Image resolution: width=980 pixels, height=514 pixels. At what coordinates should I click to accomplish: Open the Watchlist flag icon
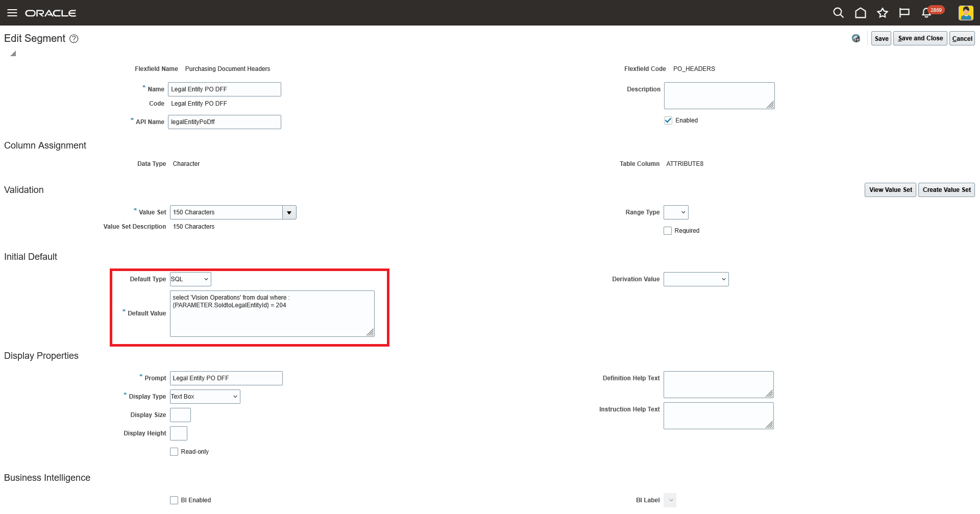(x=904, y=13)
